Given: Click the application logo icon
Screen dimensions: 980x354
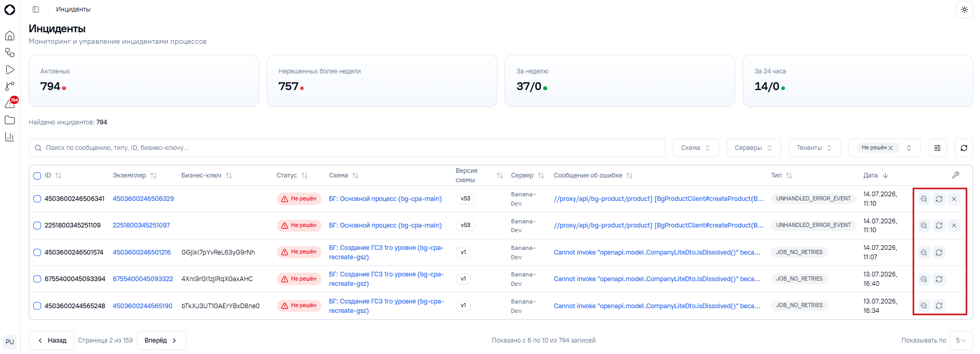Looking at the screenshot, I should coord(9,10).
